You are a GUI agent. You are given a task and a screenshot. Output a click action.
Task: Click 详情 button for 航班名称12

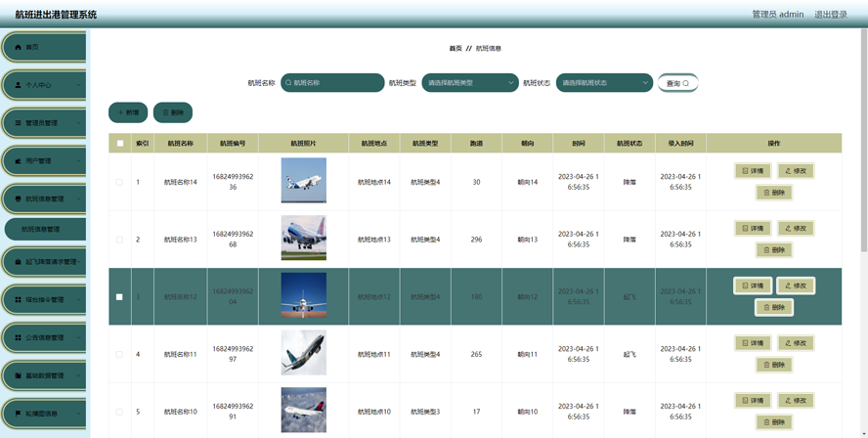(753, 285)
